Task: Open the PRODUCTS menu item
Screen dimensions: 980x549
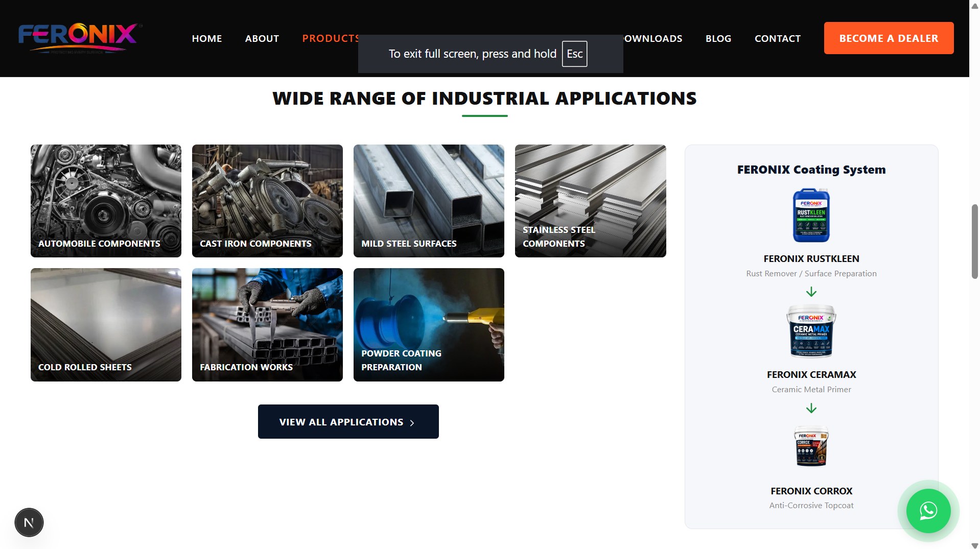Action: pyautogui.click(x=331, y=38)
